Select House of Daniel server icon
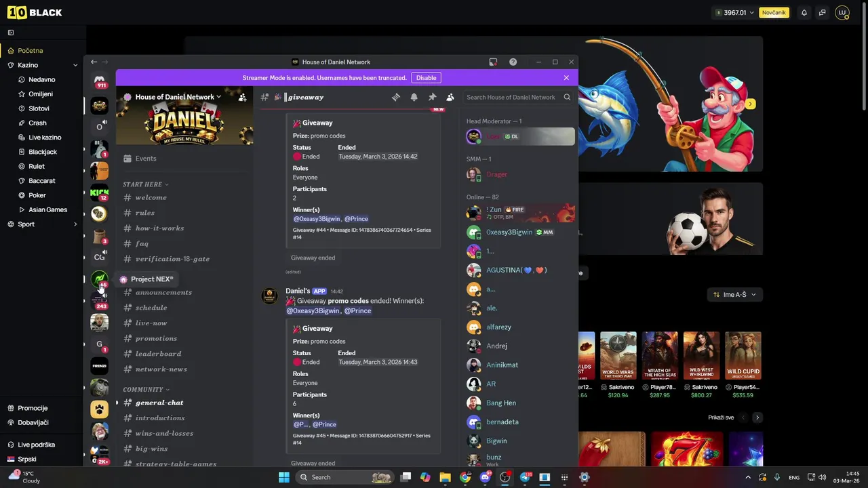 click(100, 106)
